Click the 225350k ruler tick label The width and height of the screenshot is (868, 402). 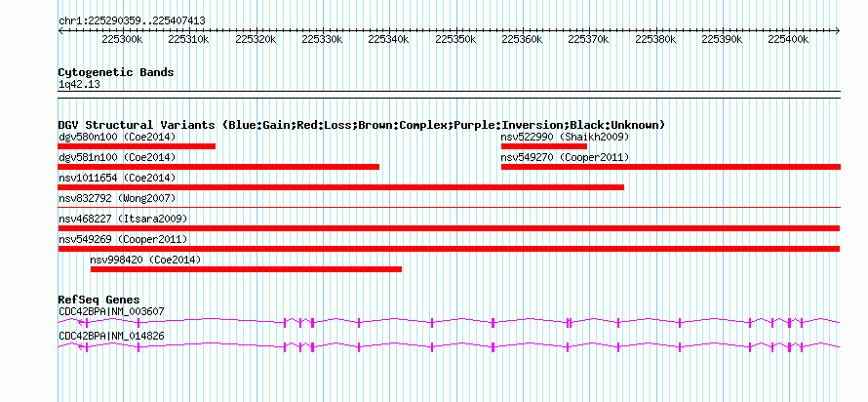pos(455,39)
